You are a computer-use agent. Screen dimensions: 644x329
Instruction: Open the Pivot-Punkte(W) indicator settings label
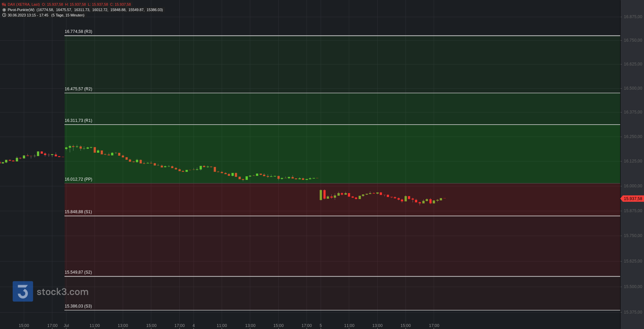[21, 10]
